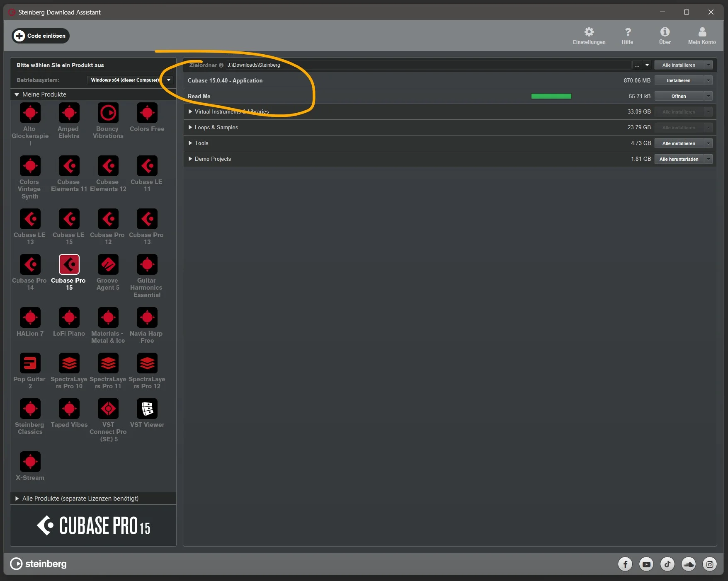Image resolution: width=728 pixels, height=581 pixels.
Task: Choose the Pop Guitar 2 product
Action: coord(30,363)
